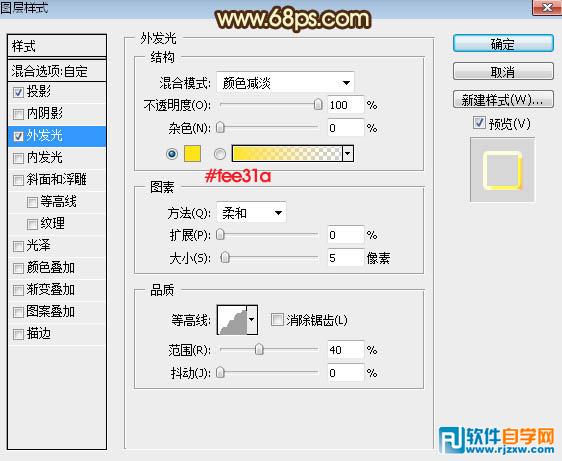Click the 取消 cancel button
This screenshot has width=562, height=461.
tap(503, 72)
